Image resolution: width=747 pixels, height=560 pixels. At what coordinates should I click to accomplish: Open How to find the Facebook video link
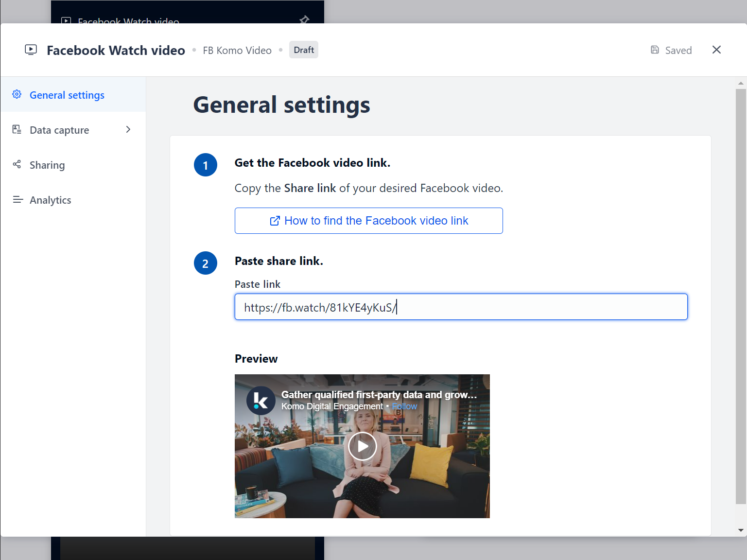click(368, 221)
